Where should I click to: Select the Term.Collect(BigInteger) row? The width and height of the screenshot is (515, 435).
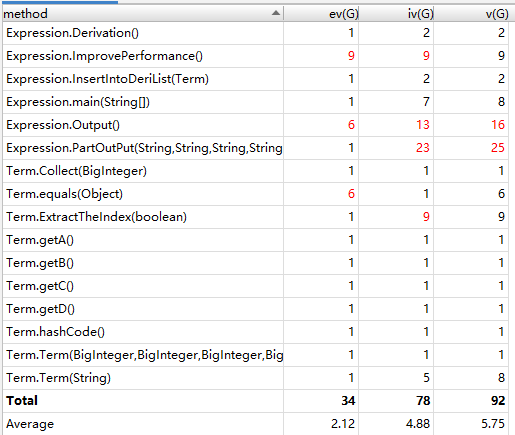(255, 171)
